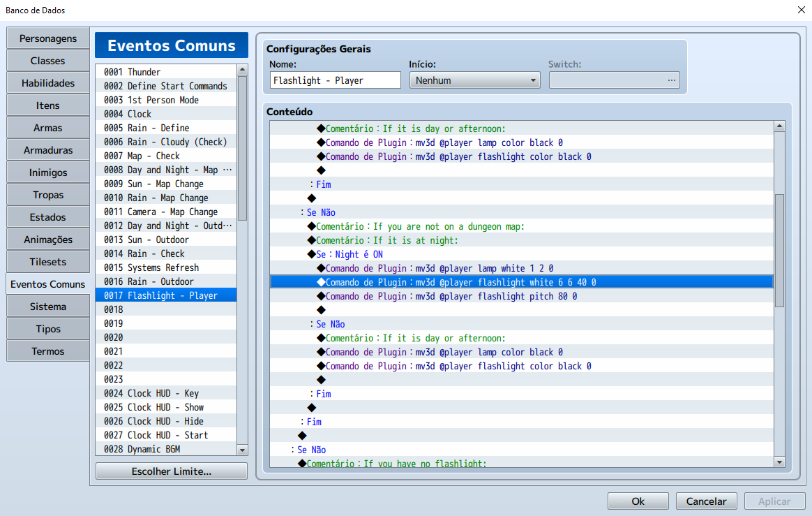Open the Termos tab
Image resolution: width=812 pixels, height=516 pixels.
(47, 351)
